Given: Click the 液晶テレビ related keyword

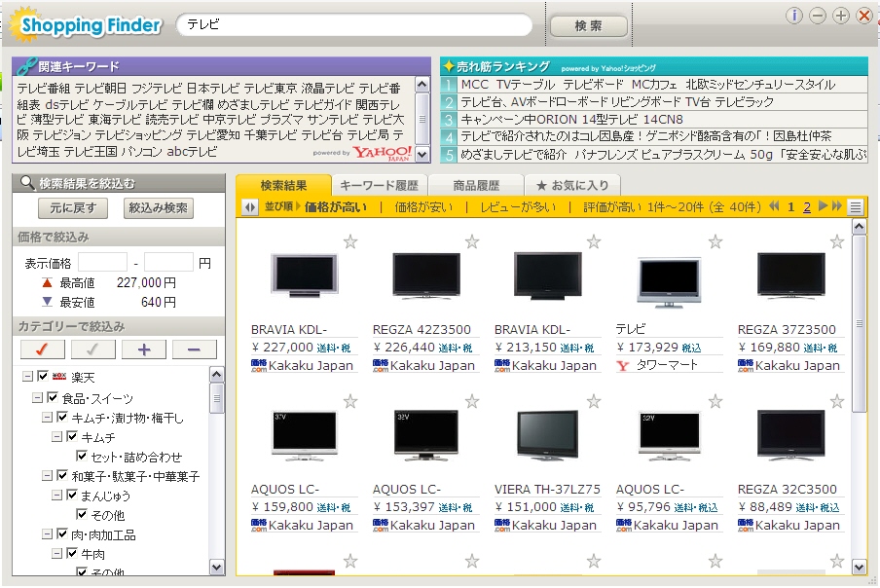Looking at the screenshot, I should point(327,88).
